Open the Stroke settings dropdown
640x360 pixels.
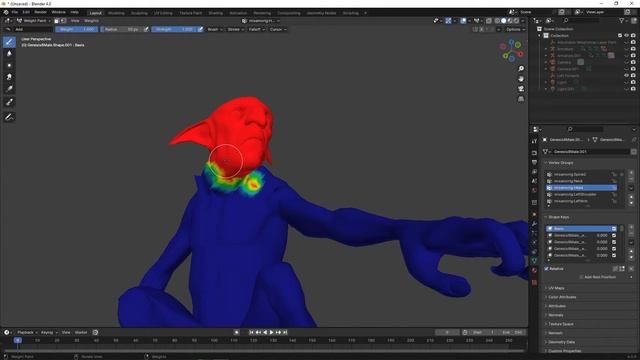click(235, 29)
